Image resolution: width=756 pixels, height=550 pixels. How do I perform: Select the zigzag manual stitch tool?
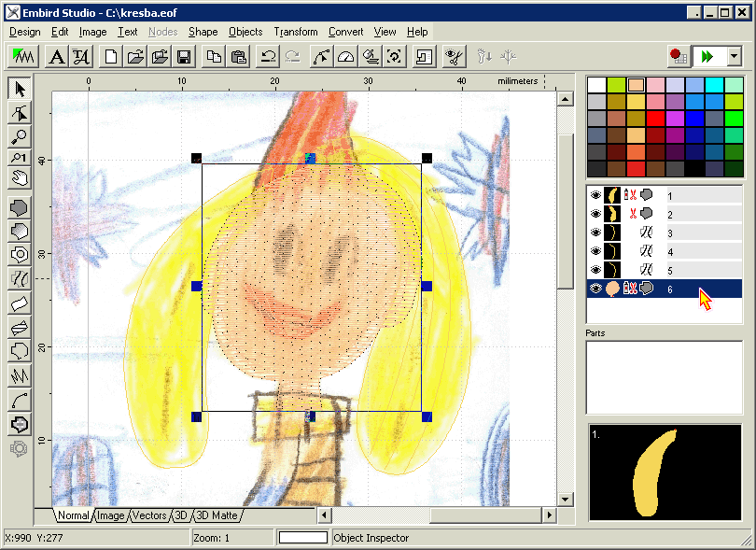(20, 375)
